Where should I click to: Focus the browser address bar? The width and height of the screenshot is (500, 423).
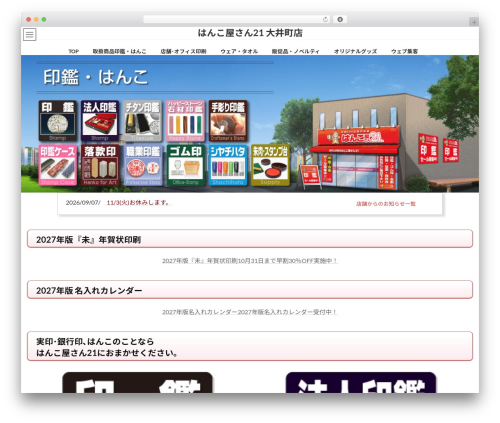click(236, 19)
